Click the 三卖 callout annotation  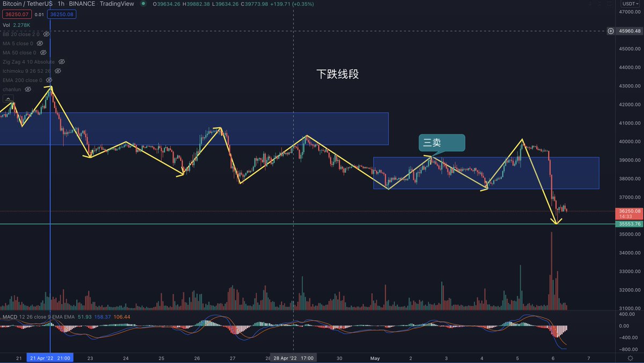[x=441, y=144]
